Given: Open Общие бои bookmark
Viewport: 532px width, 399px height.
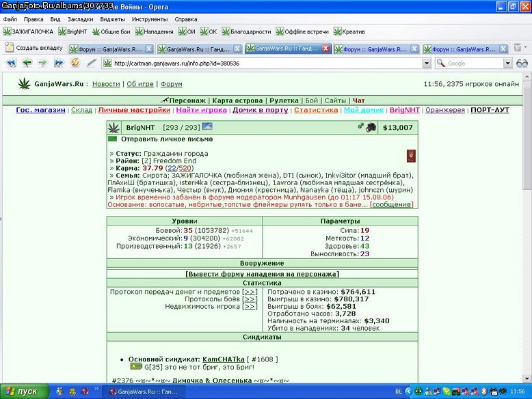Looking at the screenshot, I should click(111, 31).
